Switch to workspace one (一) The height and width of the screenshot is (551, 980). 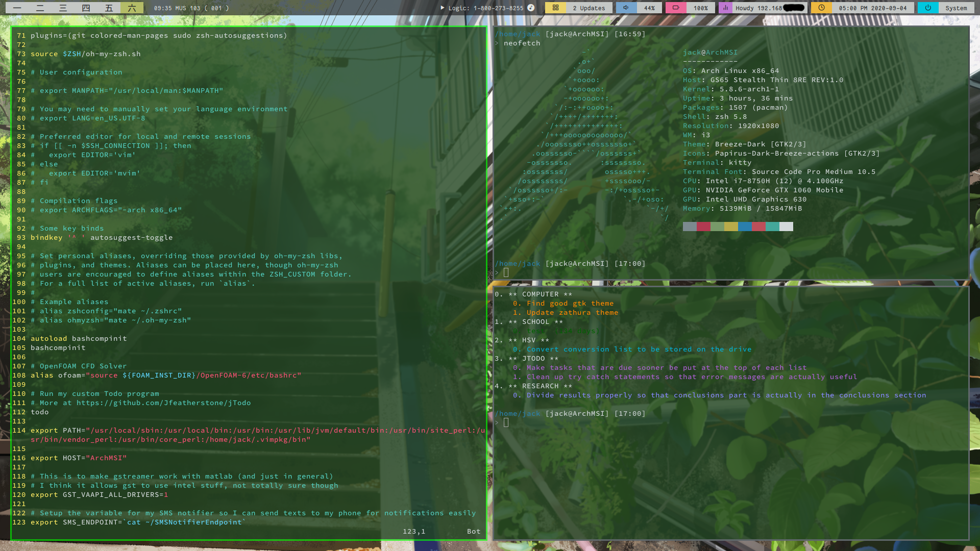point(17,8)
